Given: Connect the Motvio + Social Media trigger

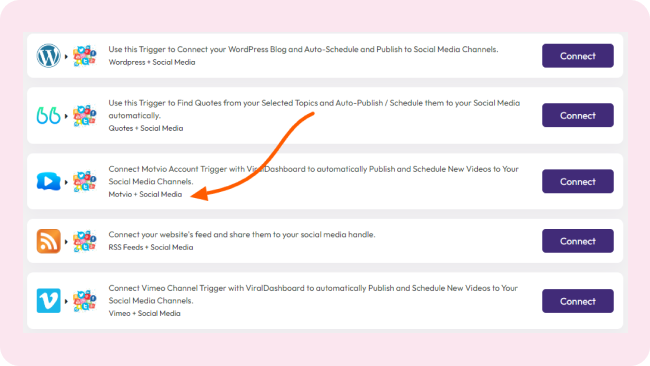Looking at the screenshot, I should pyautogui.click(x=577, y=181).
